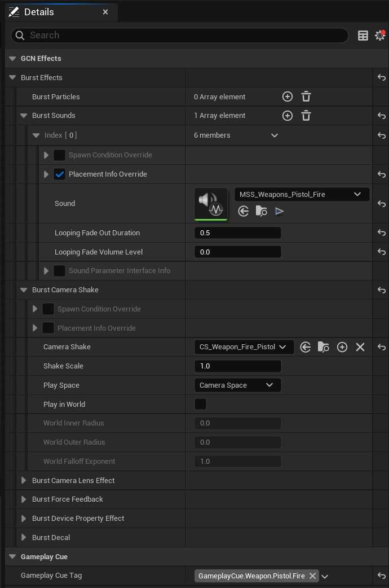The width and height of the screenshot is (389, 588).
Task: Expand the Burst Decal section
Action: click(x=24, y=537)
